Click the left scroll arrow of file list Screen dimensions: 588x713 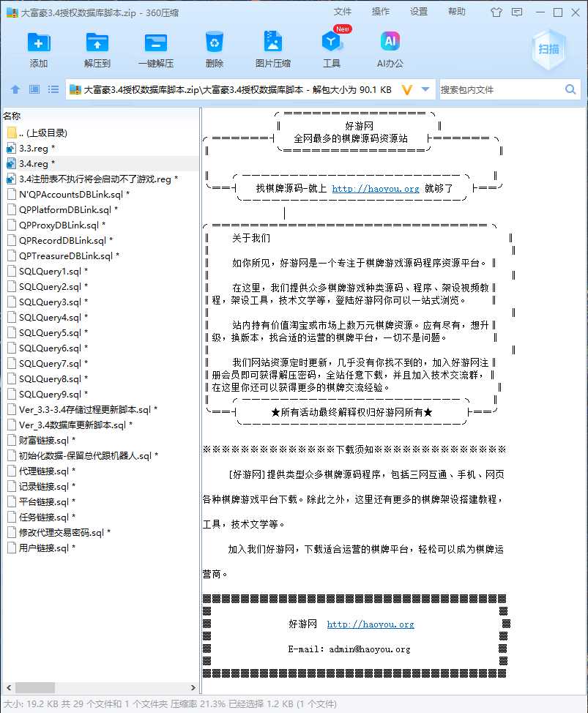(x=9, y=687)
